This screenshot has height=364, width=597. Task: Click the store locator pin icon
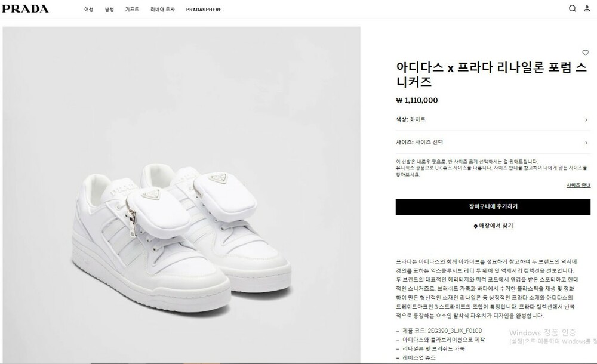[x=476, y=226]
